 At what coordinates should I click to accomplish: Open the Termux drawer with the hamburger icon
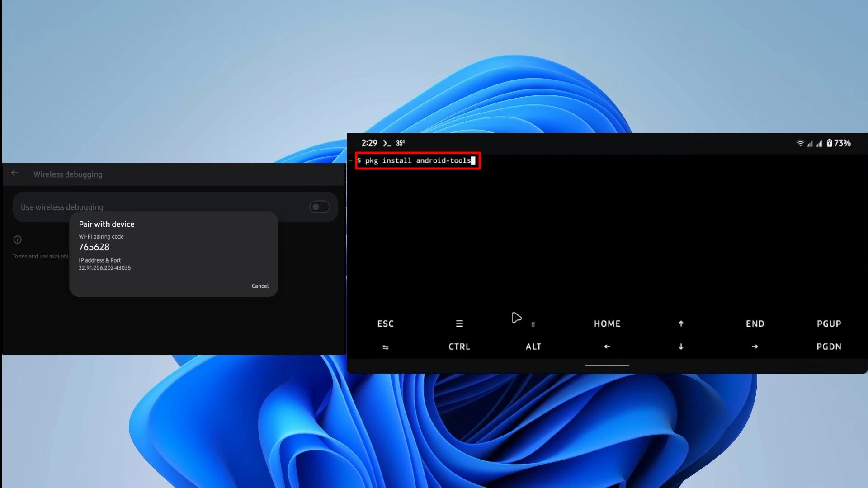[x=459, y=324]
